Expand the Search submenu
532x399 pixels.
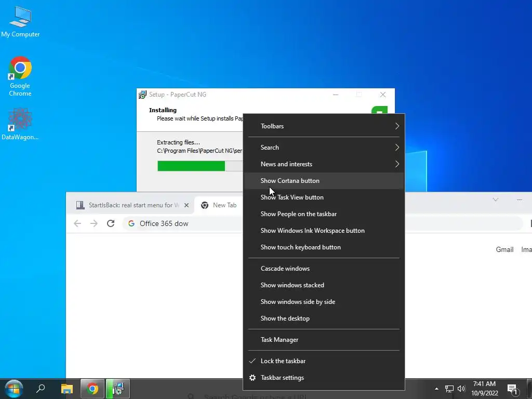(x=324, y=148)
